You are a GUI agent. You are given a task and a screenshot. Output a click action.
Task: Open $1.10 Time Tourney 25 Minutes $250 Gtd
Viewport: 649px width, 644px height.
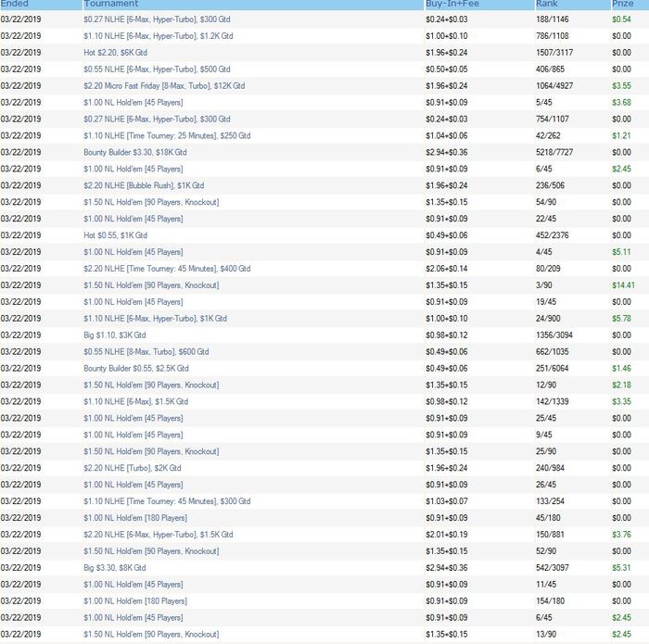[x=167, y=135]
